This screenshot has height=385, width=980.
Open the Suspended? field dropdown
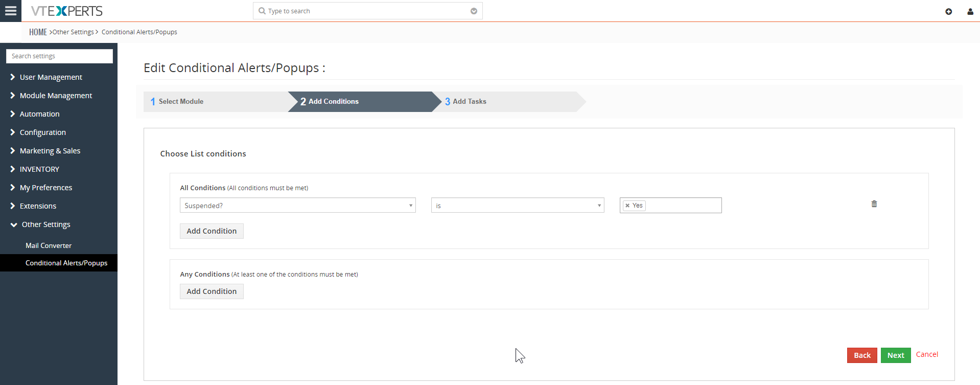coord(297,206)
